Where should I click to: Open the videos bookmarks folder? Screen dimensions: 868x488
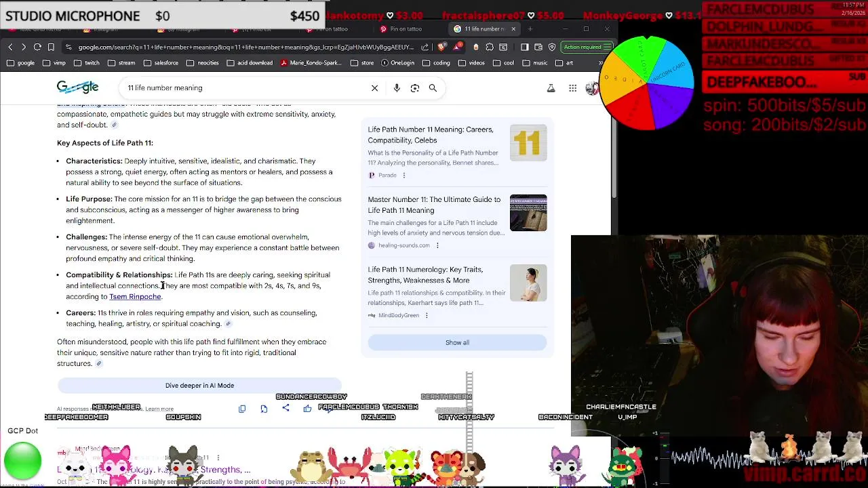[x=471, y=63]
